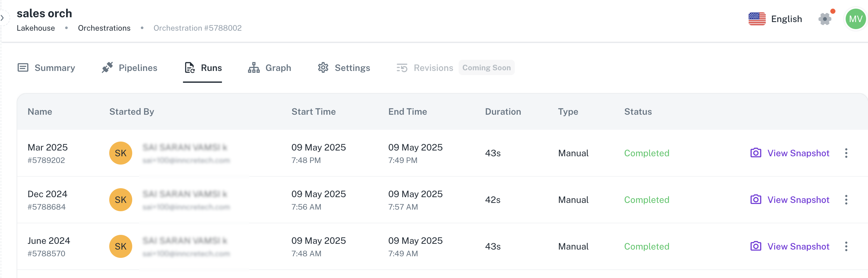Click the Settings gear tab icon
Image resolution: width=868 pixels, height=278 pixels.
point(323,67)
